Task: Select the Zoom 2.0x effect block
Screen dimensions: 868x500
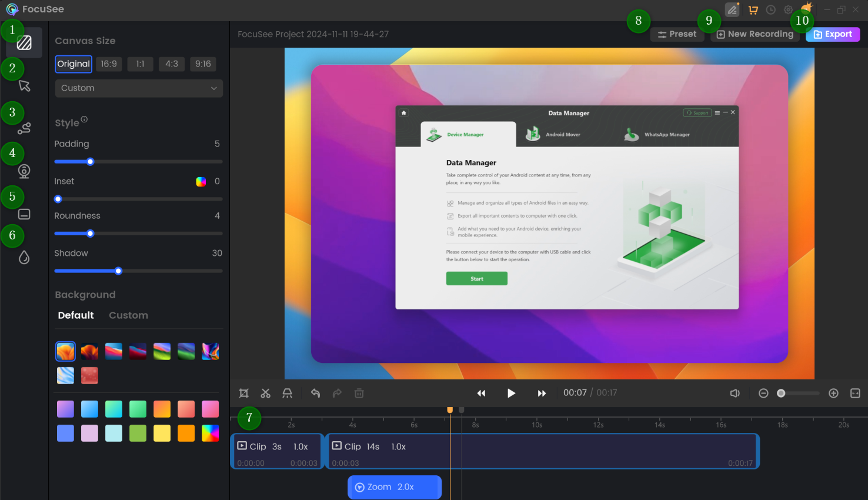Action: tap(395, 487)
